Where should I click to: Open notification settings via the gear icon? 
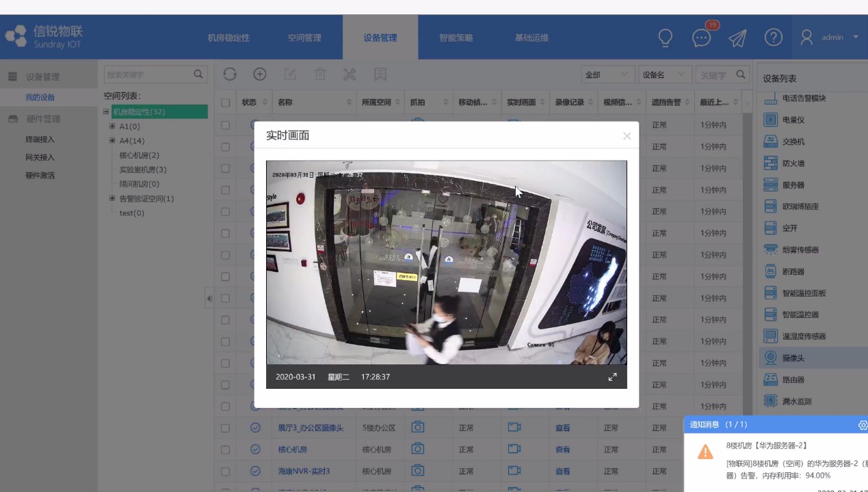point(863,425)
